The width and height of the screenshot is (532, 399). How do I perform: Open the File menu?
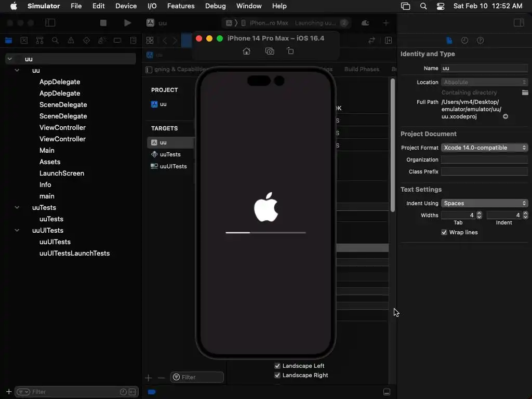point(76,6)
